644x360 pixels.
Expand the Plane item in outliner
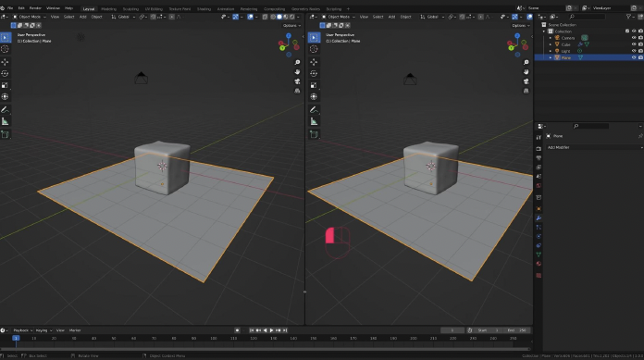551,57
